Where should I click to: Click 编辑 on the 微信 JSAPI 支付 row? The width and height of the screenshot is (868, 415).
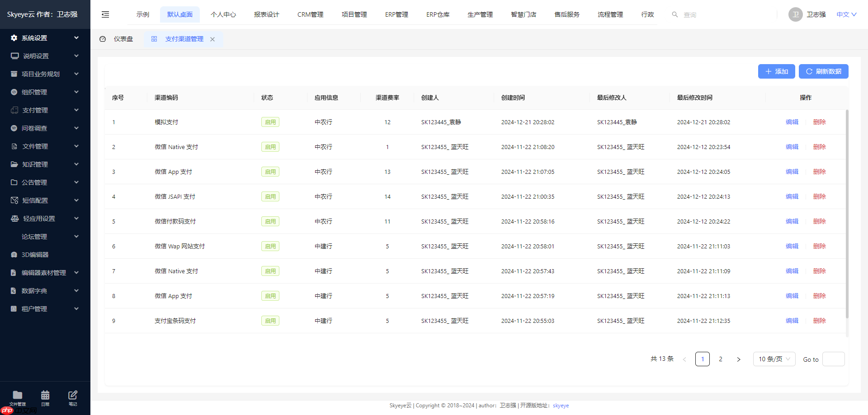(792, 196)
